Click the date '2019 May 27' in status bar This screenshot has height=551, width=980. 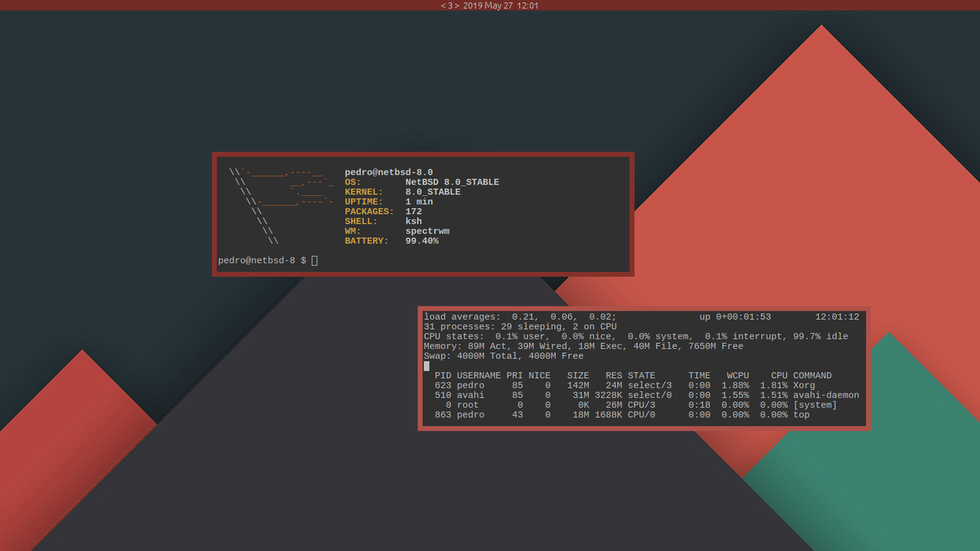(488, 5)
